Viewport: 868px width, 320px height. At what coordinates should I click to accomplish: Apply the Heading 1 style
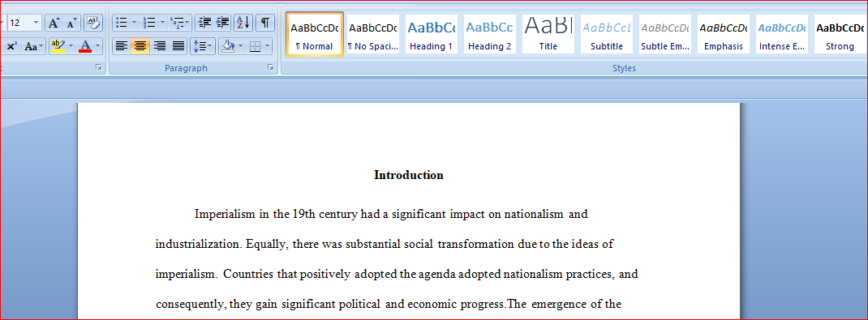[x=432, y=34]
